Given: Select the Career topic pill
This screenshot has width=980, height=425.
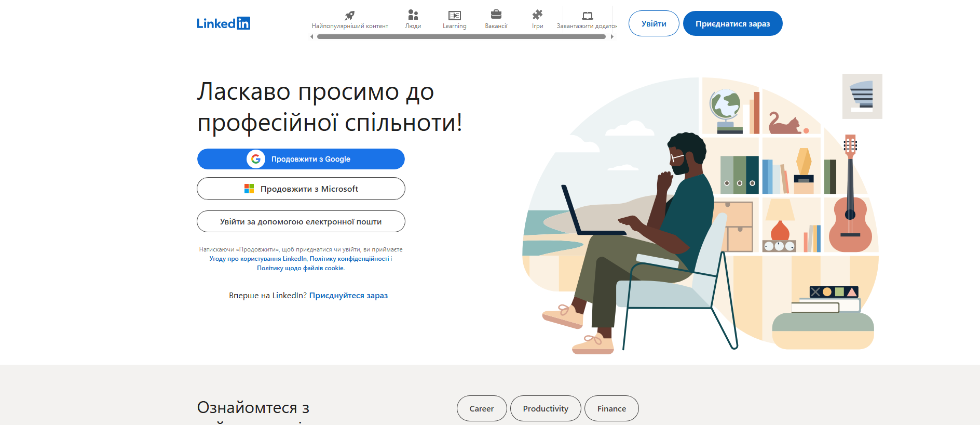Looking at the screenshot, I should (482, 409).
